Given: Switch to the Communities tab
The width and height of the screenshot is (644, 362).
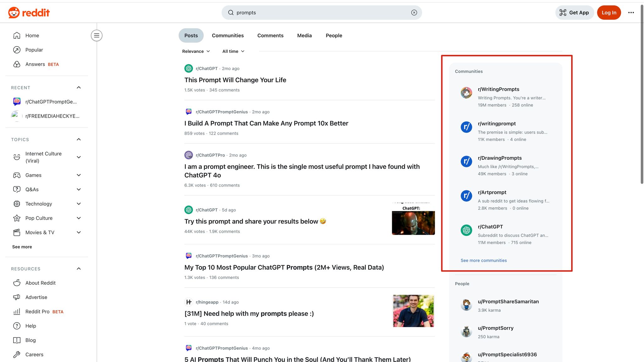Looking at the screenshot, I should [228, 36].
